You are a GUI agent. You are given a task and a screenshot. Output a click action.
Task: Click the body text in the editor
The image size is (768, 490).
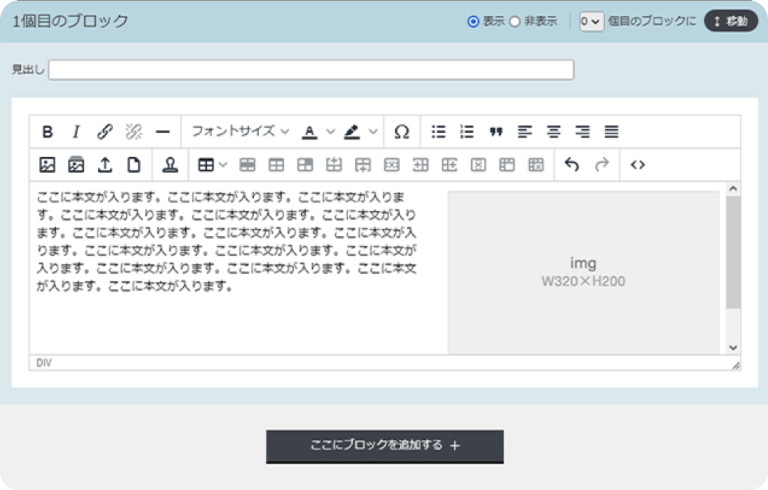click(226, 242)
